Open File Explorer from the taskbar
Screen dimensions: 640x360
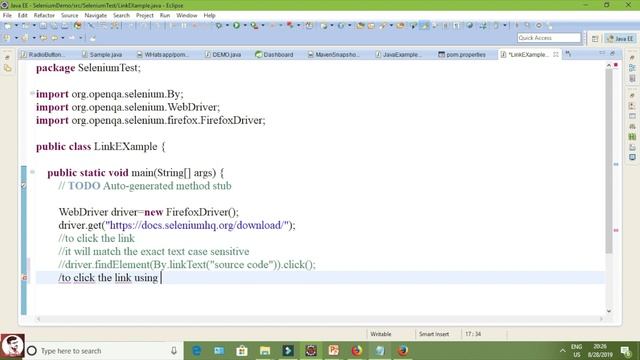[265, 351]
